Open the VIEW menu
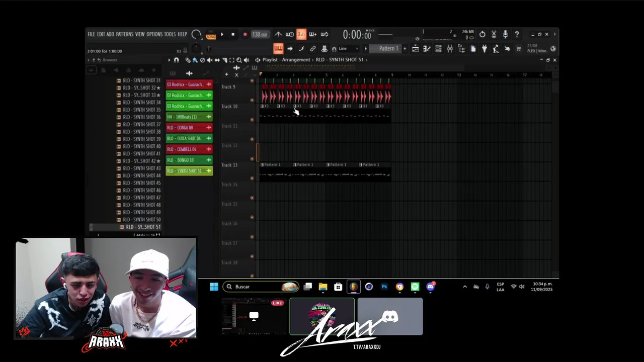The width and height of the screenshot is (644, 362). (140, 34)
